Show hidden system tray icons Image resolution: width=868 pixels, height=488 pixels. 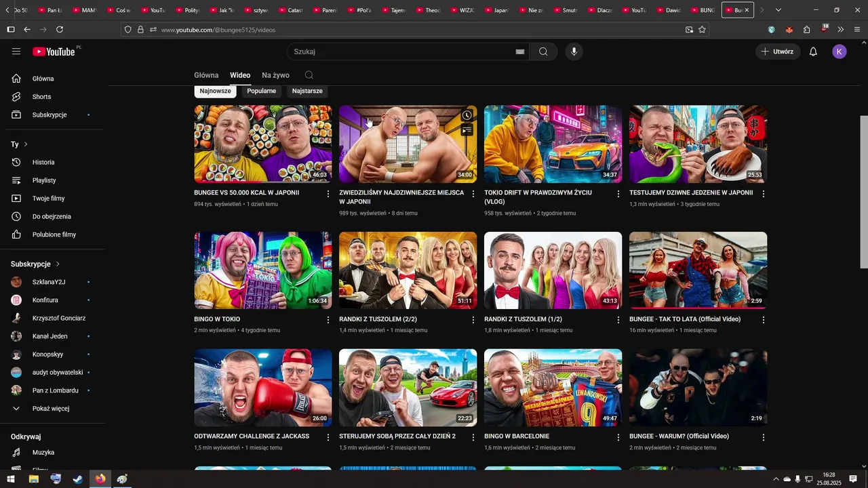[776, 479]
